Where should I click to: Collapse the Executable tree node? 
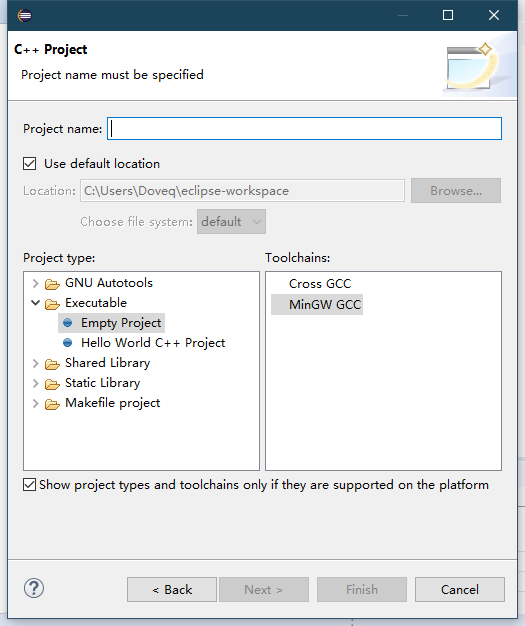(36, 303)
